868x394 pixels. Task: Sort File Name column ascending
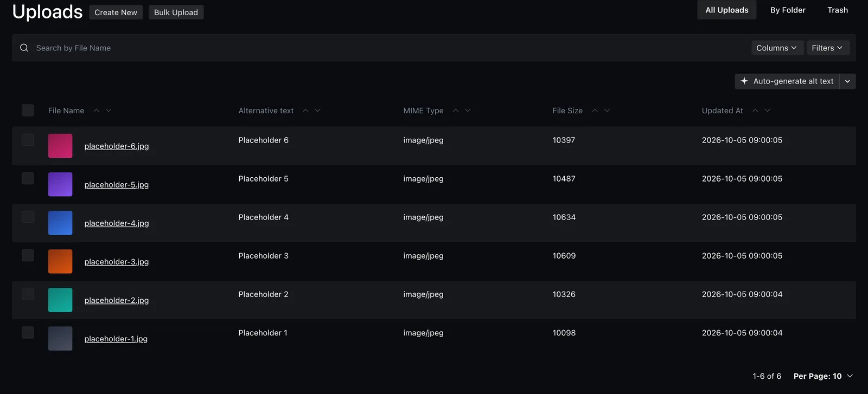tap(96, 111)
